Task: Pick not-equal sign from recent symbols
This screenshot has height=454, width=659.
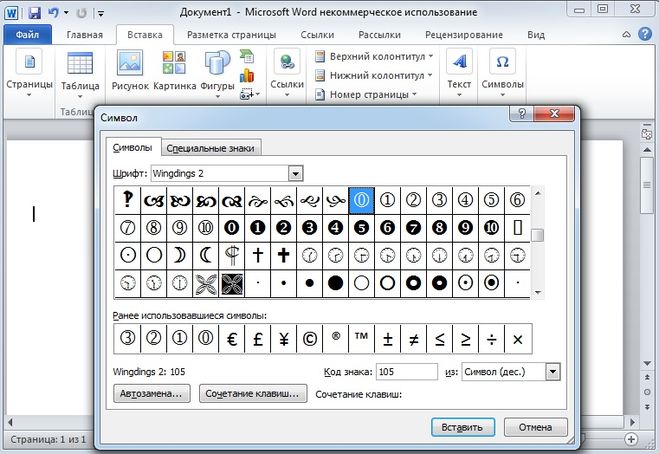Action: (414, 339)
